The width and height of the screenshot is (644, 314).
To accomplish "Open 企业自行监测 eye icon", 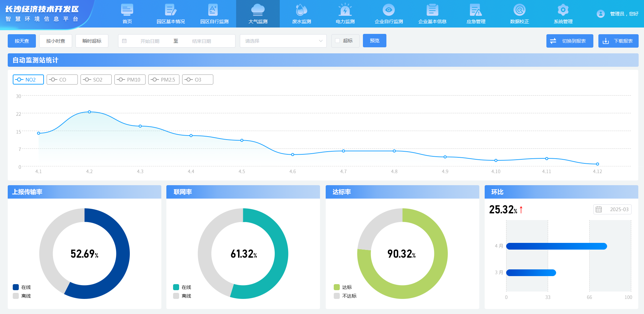I will coord(388,10).
